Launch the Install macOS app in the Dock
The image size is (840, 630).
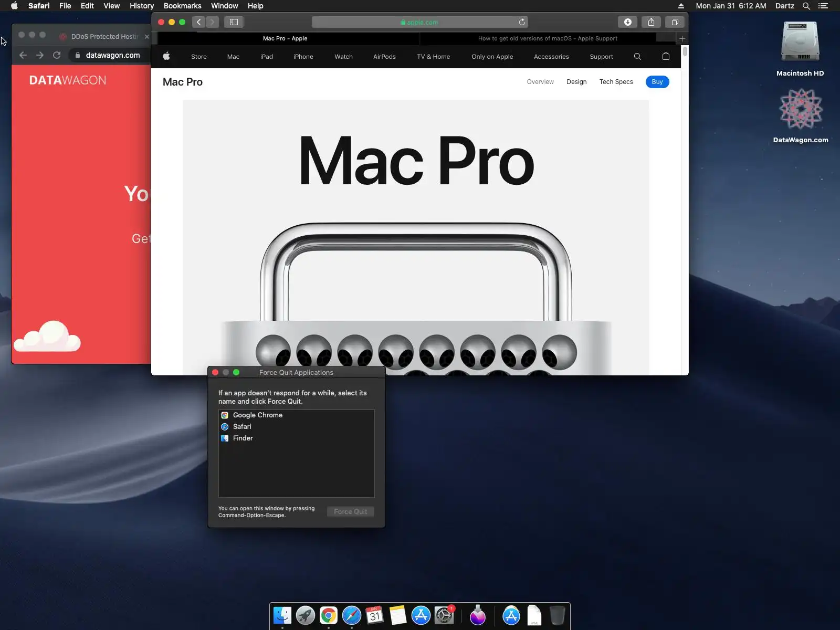click(x=478, y=615)
